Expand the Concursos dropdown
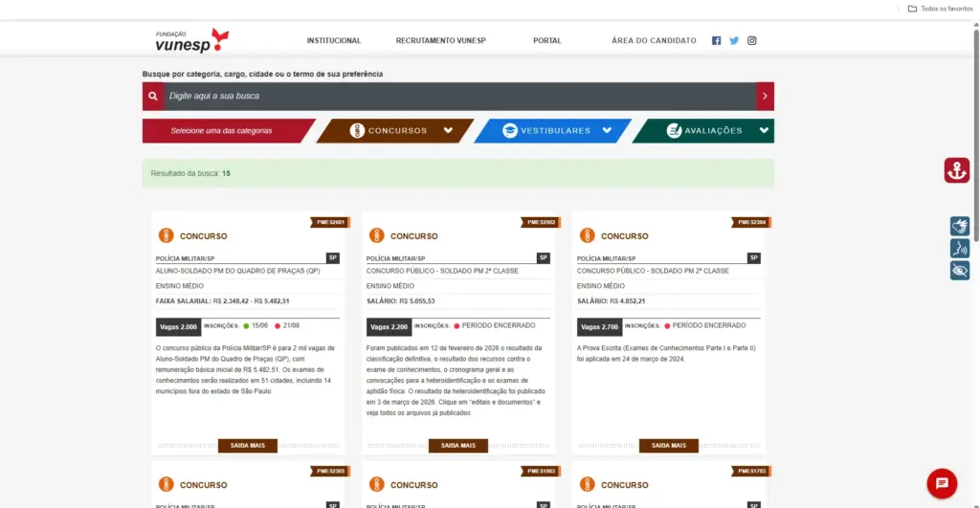Image resolution: width=980 pixels, height=508 pixels. pos(448,131)
